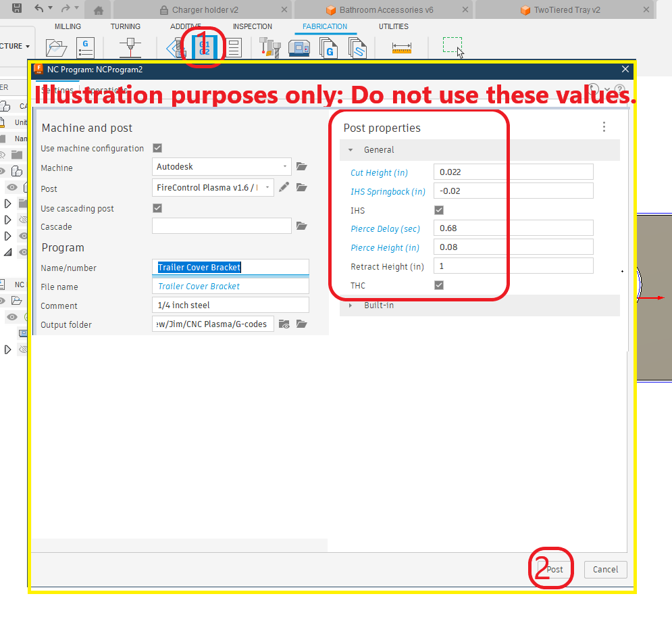Open the Bathroom Accessories v6 document tab
Viewport: 672px width, 640px height.
(386, 10)
